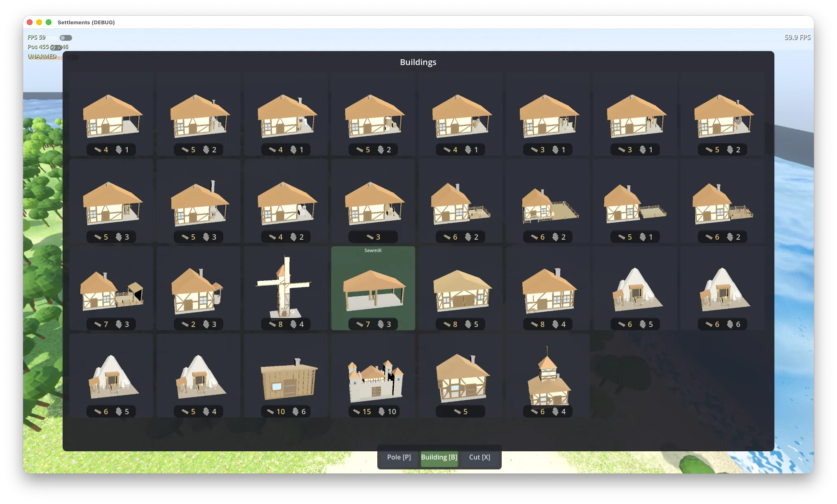Select the Sawmill building
This screenshot has height=504, width=837.
point(373,288)
